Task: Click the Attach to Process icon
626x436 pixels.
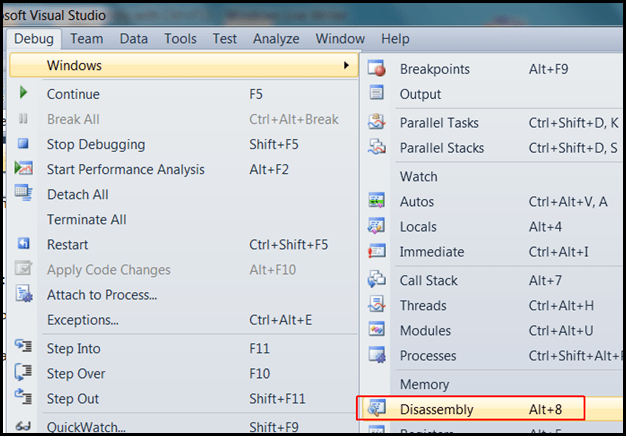Action: [x=24, y=295]
